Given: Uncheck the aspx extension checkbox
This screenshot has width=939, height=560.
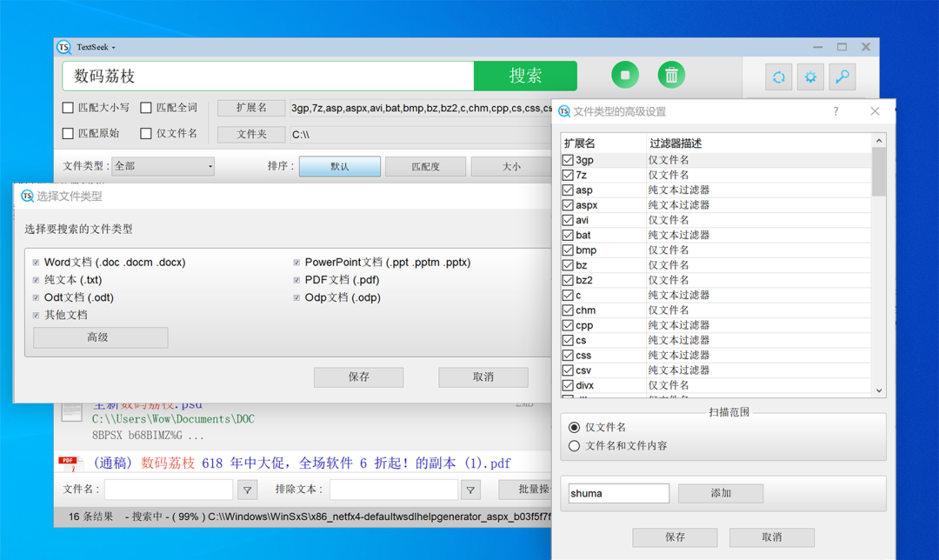Looking at the screenshot, I should point(568,205).
